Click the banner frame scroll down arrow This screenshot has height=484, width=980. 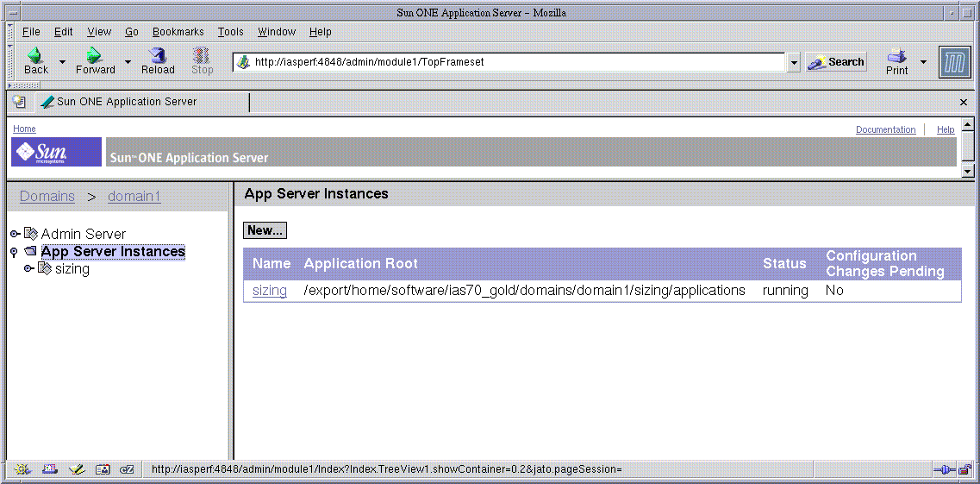967,171
